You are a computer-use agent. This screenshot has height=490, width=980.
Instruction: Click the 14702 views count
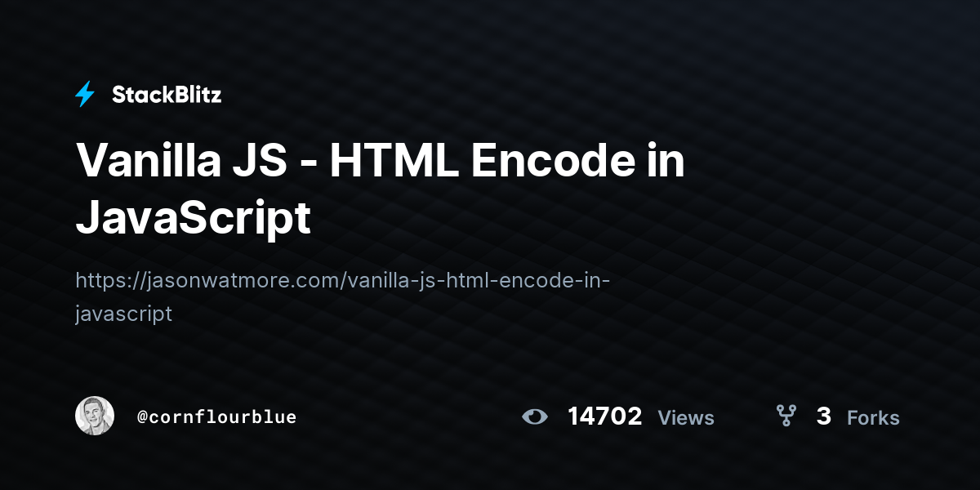[x=605, y=416]
